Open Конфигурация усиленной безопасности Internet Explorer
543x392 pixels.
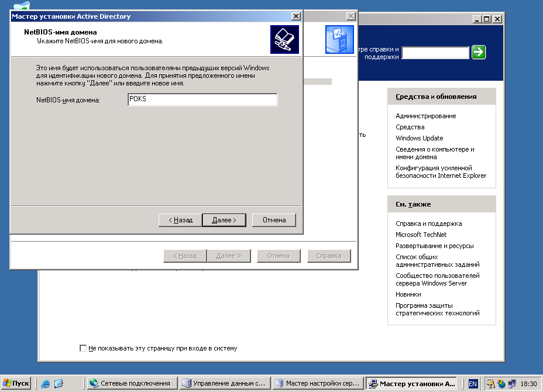441,172
